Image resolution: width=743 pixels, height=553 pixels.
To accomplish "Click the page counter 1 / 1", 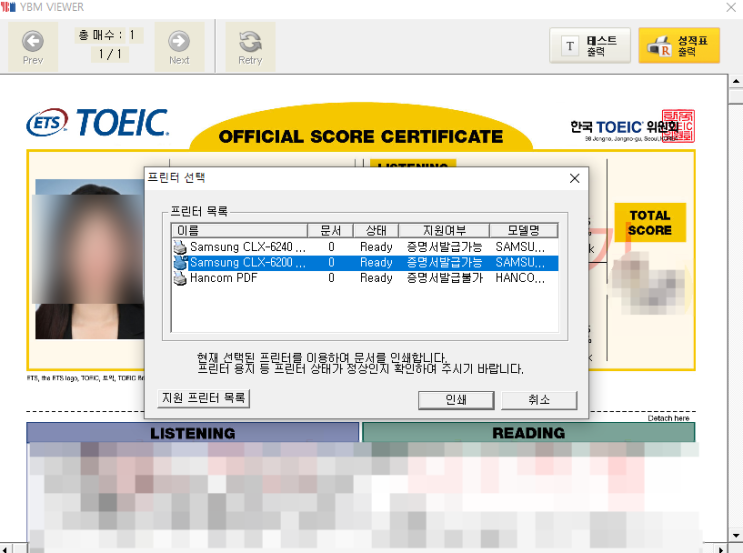I will pyautogui.click(x=110, y=54).
